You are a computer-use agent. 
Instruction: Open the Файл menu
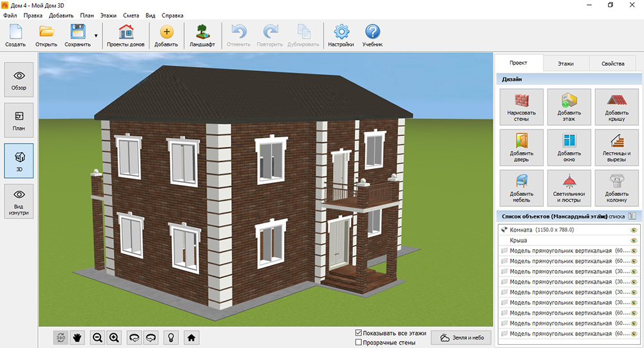(x=10, y=15)
